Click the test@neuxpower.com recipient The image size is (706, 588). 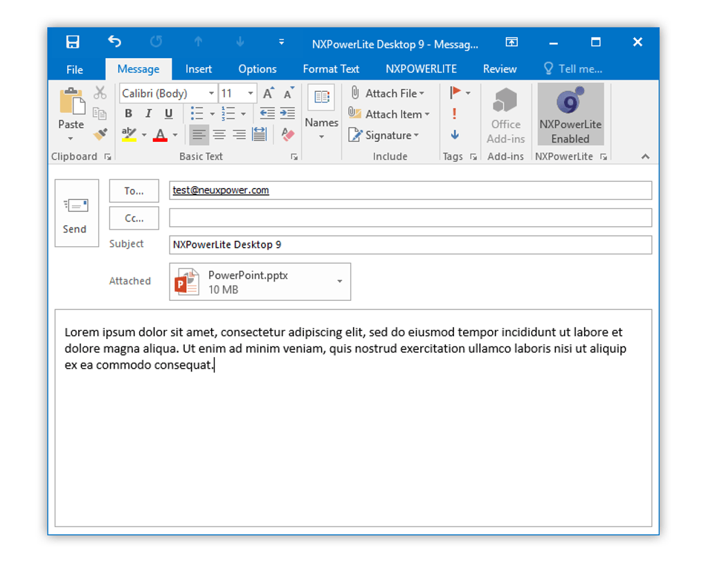221,190
